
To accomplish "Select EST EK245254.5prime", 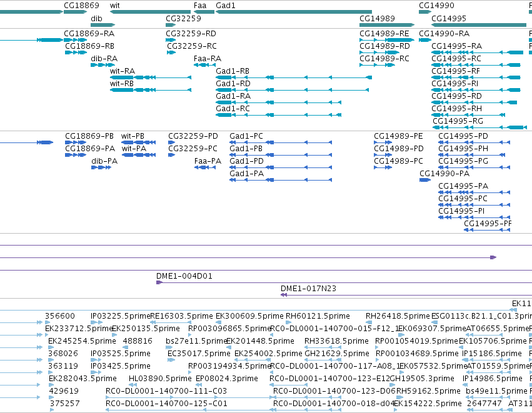I will [x=82, y=341].
